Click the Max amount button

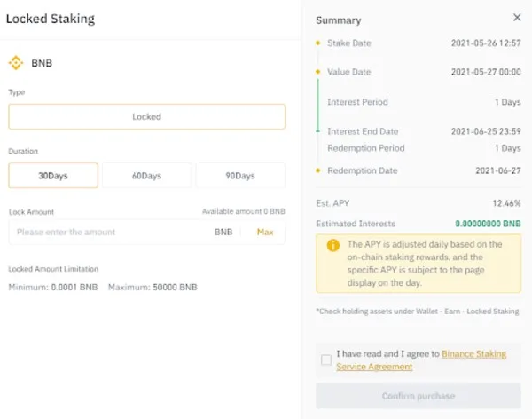click(x=264, y=232)
